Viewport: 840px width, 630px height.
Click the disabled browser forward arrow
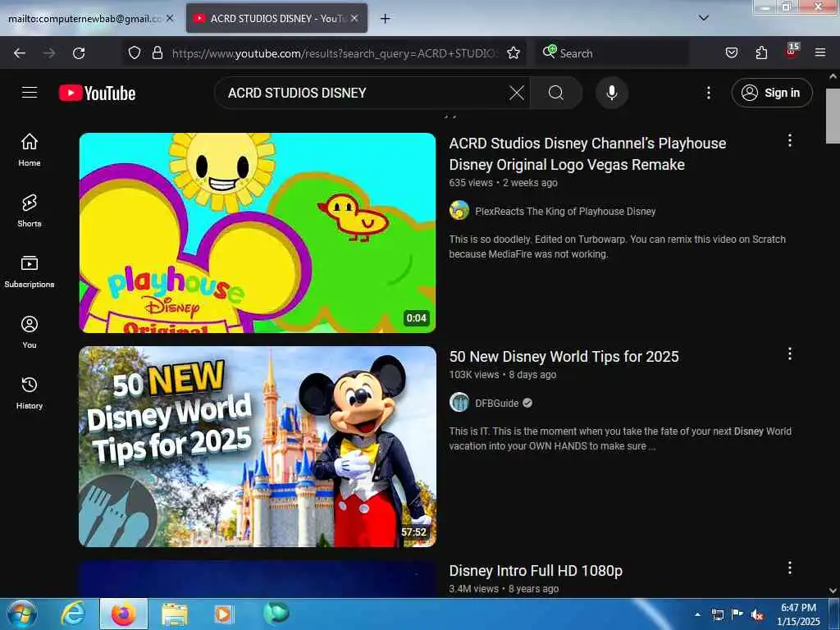(49, 53)
